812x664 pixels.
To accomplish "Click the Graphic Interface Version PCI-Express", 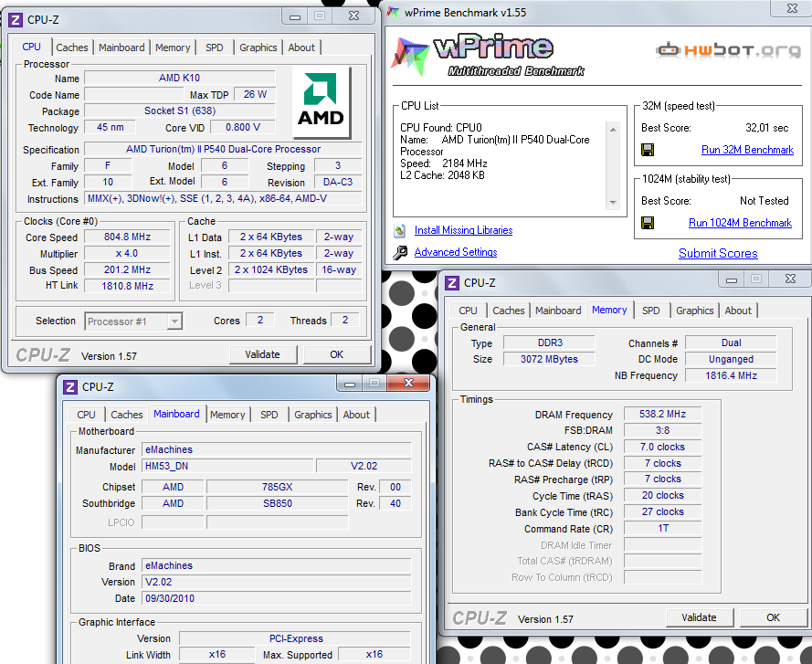I will click(x=296, y=638).
